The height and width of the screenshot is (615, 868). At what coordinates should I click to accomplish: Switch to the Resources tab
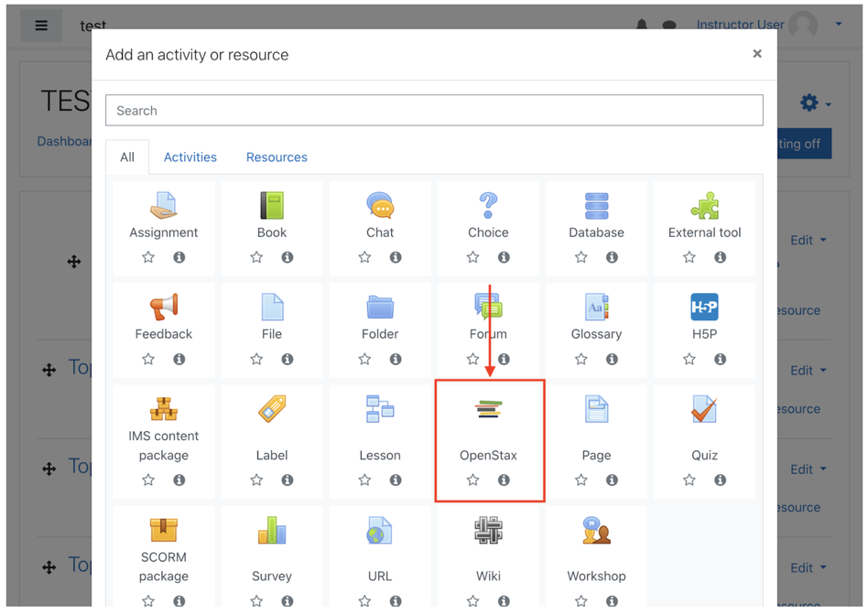tap(277, 156)
